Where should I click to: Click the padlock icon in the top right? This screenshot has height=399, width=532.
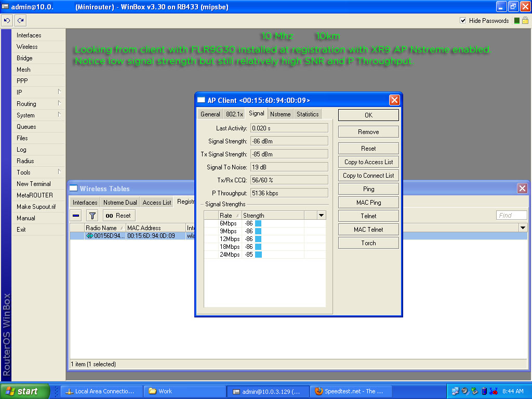tap(525, 20)
